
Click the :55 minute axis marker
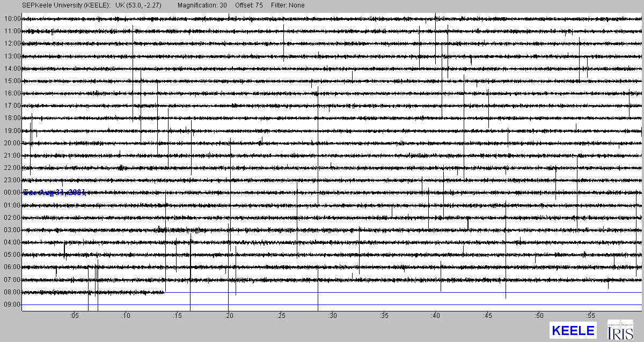tap(590, 316)
